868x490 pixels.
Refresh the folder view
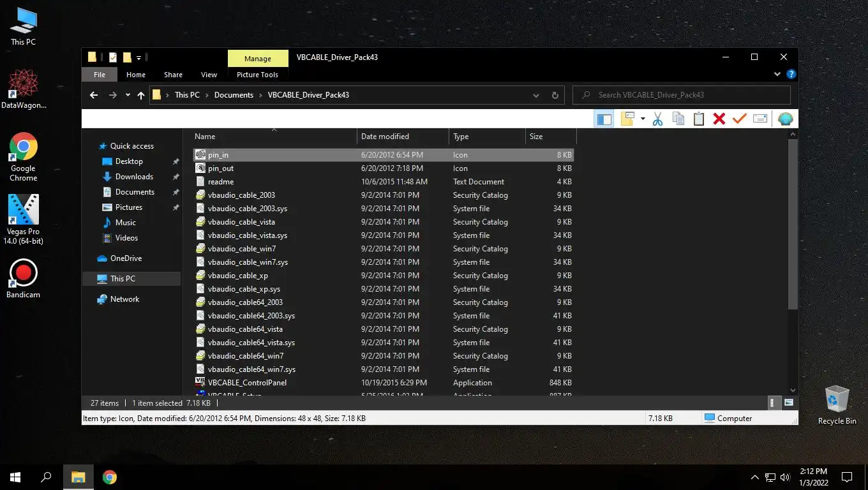(555, 95)
